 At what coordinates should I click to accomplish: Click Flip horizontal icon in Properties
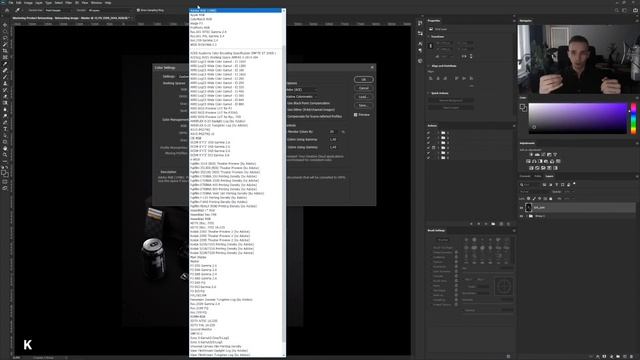click(464, 56)
